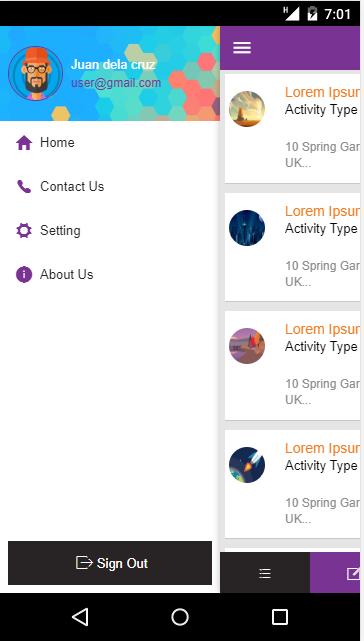Tap the Android back navigation button

tap(80, 616)
